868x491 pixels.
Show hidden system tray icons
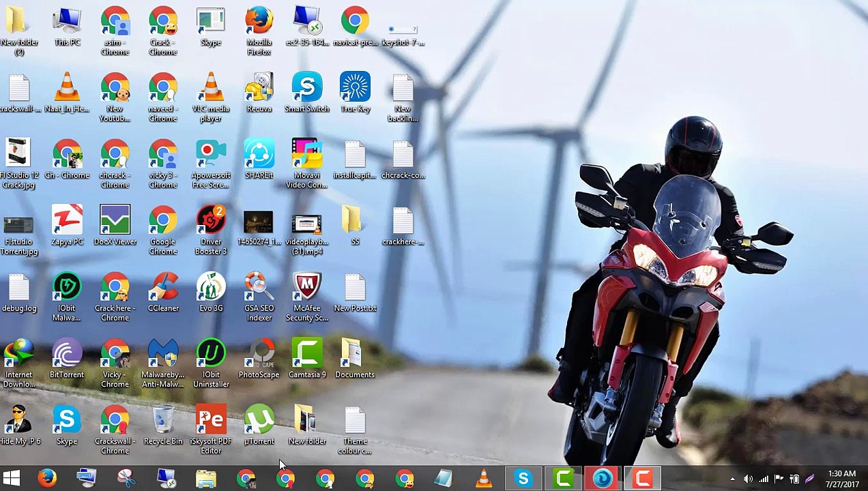click(732, 479)
